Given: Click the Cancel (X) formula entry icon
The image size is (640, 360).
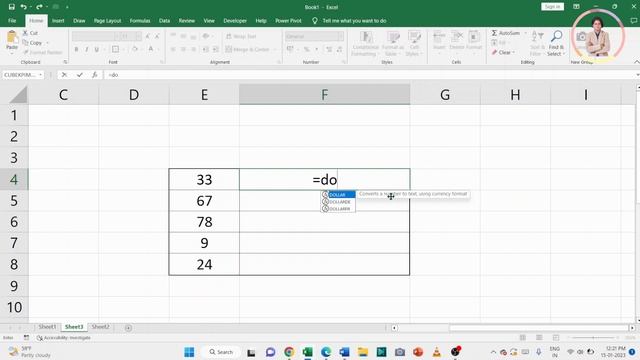Looking at the screenshot, I should click(64, 75).
